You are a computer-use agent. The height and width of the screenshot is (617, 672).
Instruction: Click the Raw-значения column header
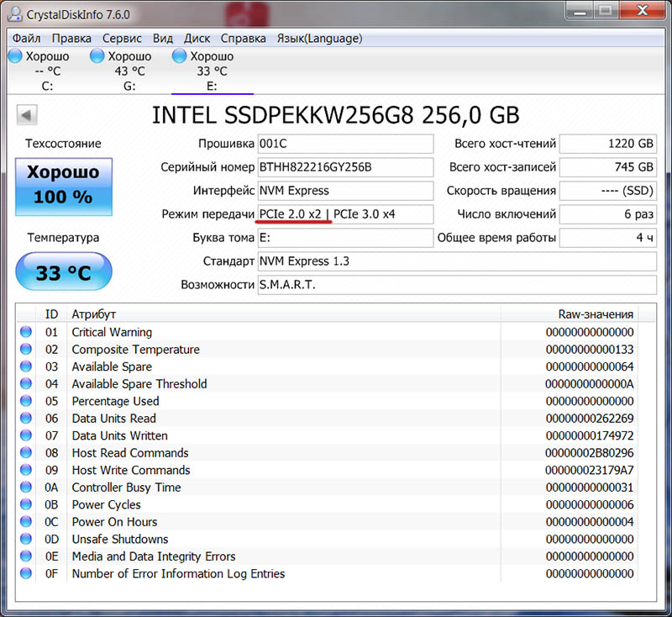(570, 314)
